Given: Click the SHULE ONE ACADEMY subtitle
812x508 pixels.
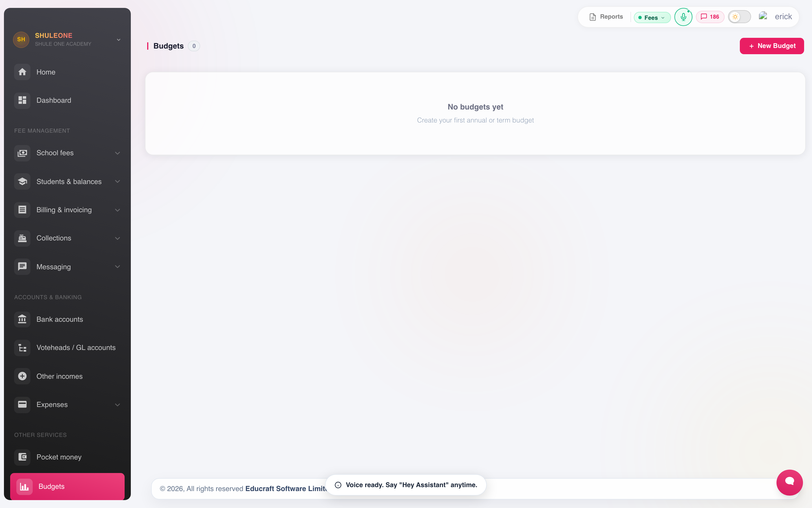Looking at the screenshot, I should pos(63,44).
